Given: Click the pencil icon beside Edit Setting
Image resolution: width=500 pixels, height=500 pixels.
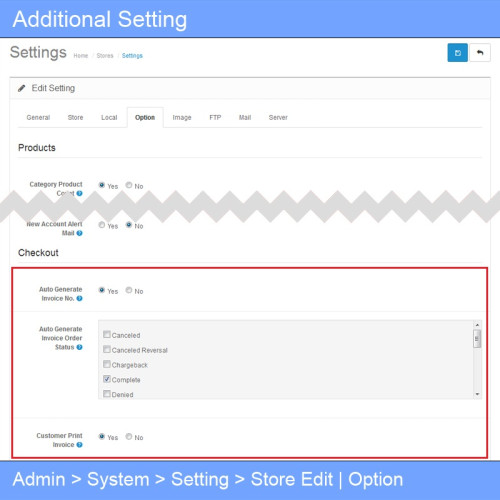Looking at the screenshot, I should (x=22, y=88).
